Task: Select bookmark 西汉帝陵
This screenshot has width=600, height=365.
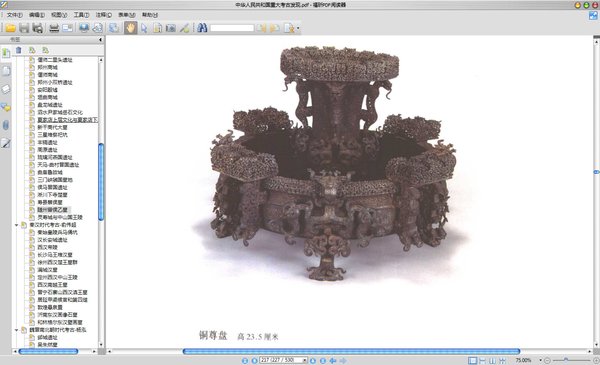Action: 47,247
